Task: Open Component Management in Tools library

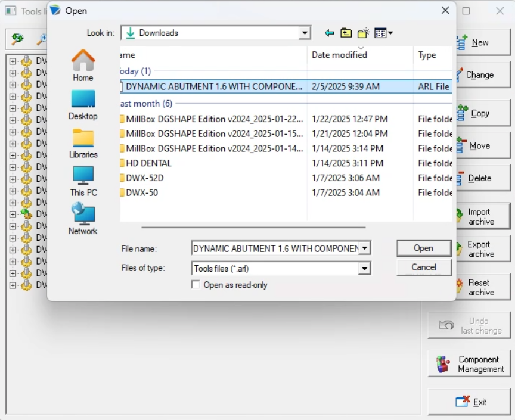Action: point(469,364)
